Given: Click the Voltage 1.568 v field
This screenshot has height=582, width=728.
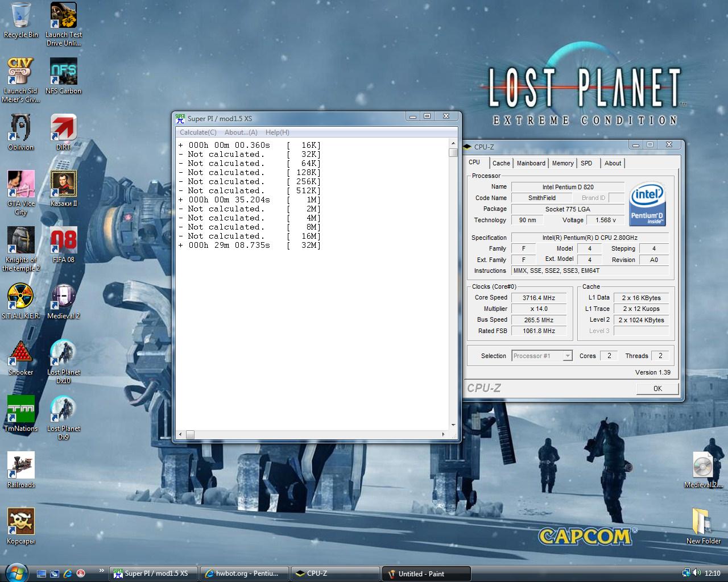Looking at the screenshot, I should [x=606, y=220].
